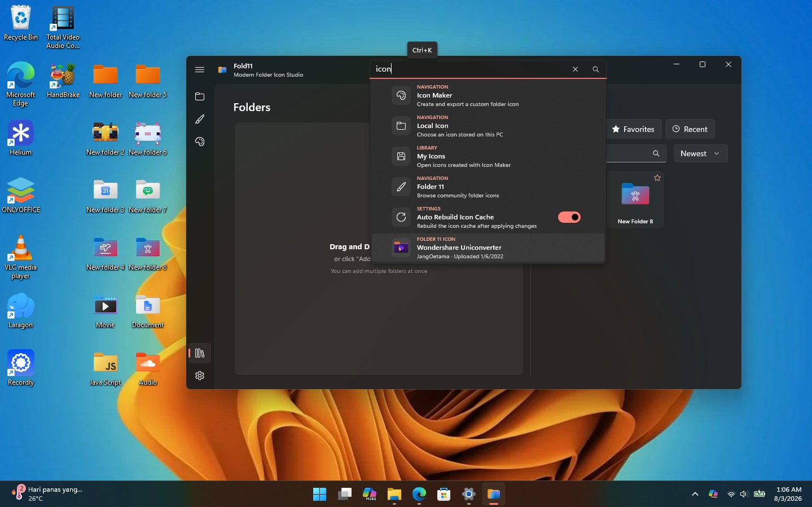Screen dimensions: 812x507
Task: Open the hamburger navigation menu in Fold11
Action: click(200, 69)
